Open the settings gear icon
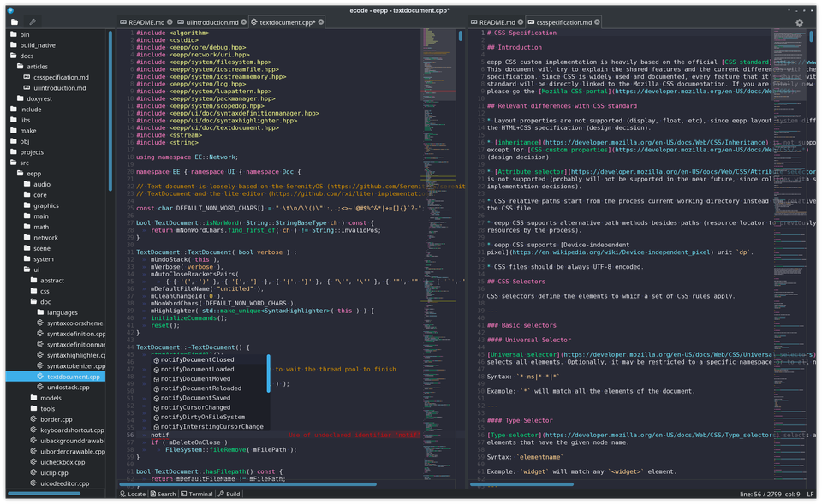The width and height of the screenshot is (822, 504). coord(799,22)
